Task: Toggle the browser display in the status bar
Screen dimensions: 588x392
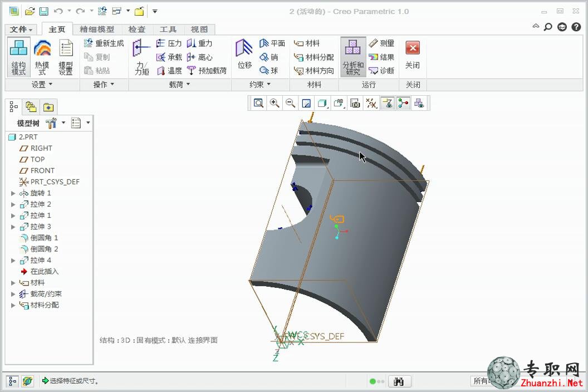Action: (27, 381)
